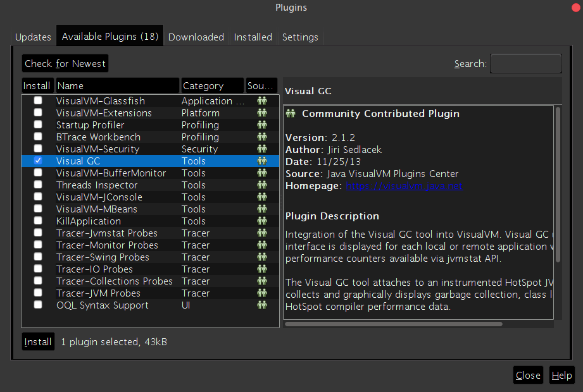This screenshot has height=392, width=583.
Task: Uncheck the Visual GC install checkbox
Action: click(38, 161)
